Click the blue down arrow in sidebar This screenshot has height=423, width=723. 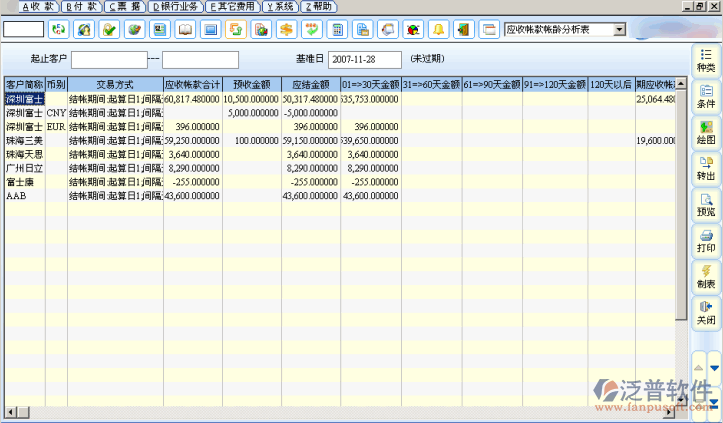click(714, 368)
